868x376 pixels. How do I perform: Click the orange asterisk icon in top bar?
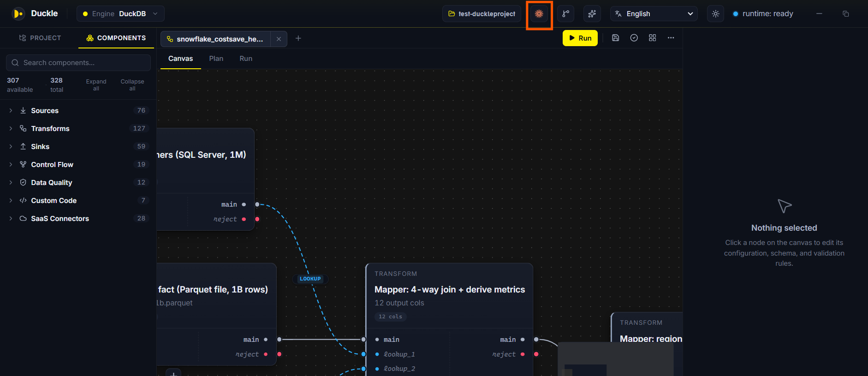point(539,14)
